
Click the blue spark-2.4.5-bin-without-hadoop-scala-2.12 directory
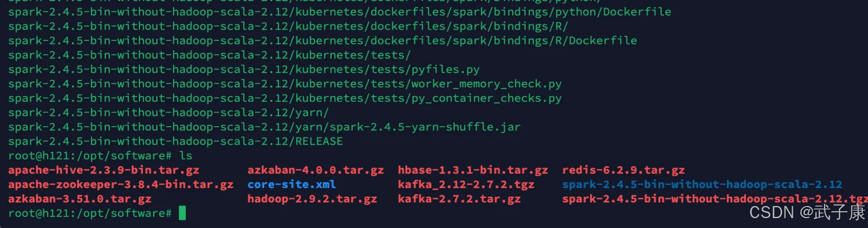(x=702, y=185)
